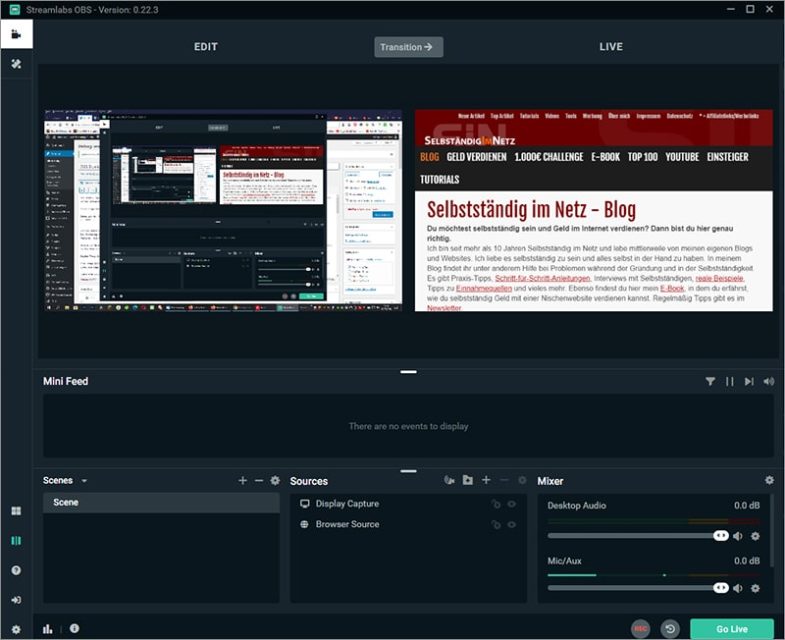Open the Themes icon in left sidebar
Screen dimensions: 785x640
pos(16,64)
